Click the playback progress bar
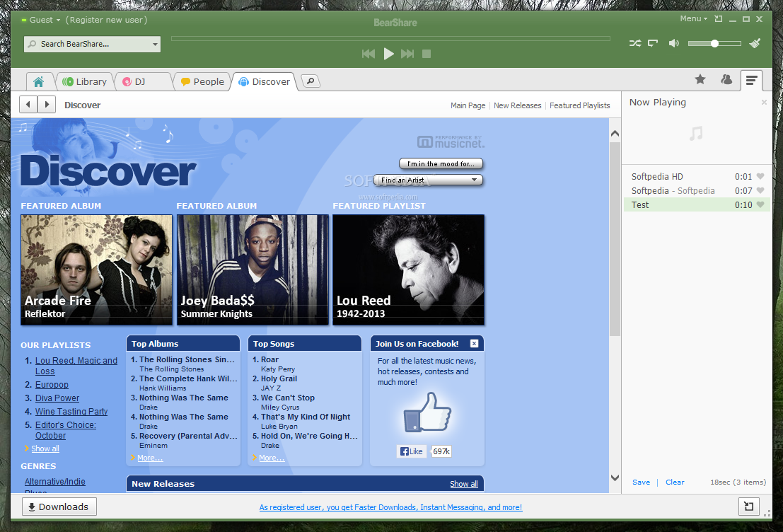 390,38
